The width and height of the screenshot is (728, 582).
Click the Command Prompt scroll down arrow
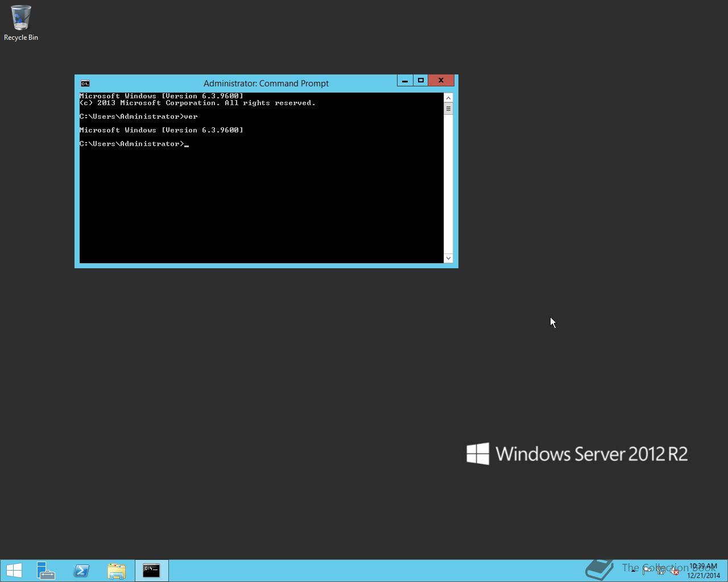[x=448, y=258]
